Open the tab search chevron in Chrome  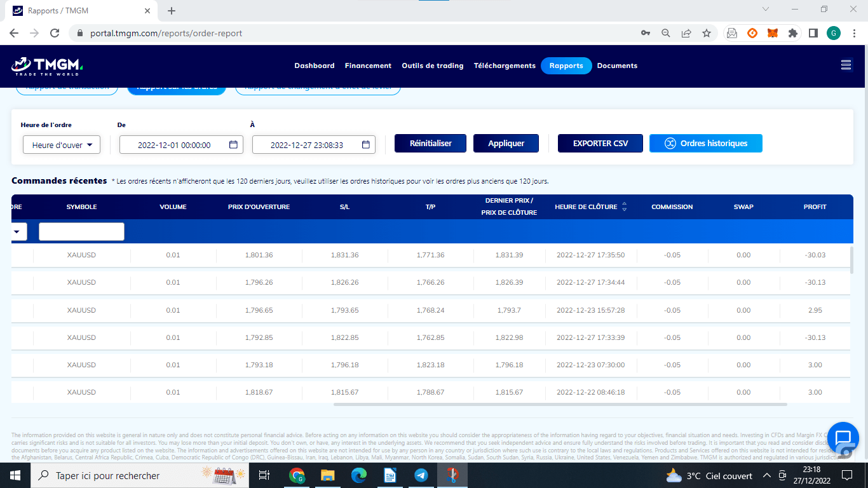(766, 10)
